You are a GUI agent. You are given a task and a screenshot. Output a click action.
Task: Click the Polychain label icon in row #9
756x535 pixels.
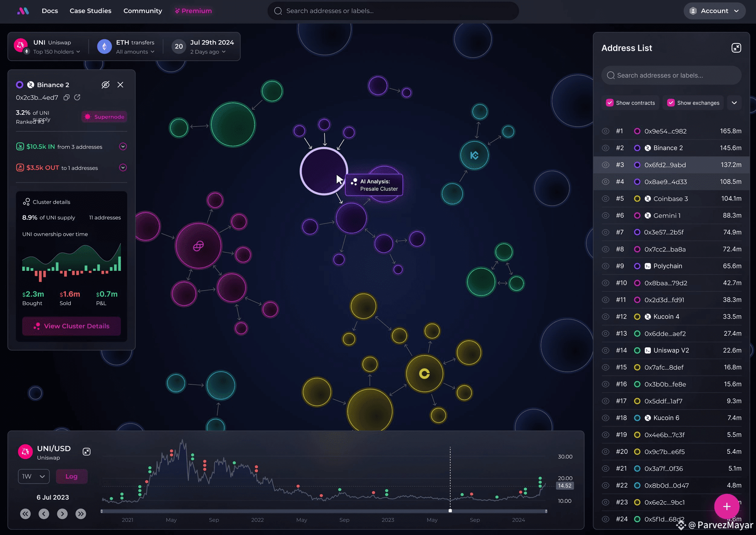(648, 266)
